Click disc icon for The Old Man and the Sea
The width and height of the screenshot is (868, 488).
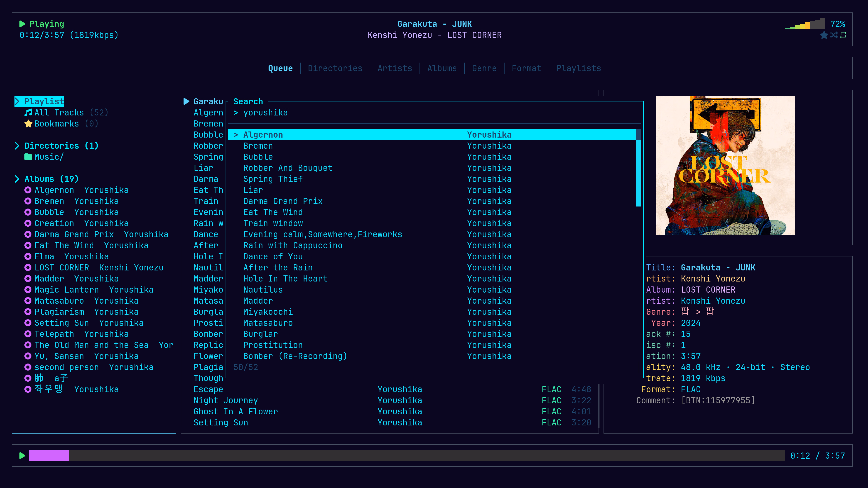(28, 345)
